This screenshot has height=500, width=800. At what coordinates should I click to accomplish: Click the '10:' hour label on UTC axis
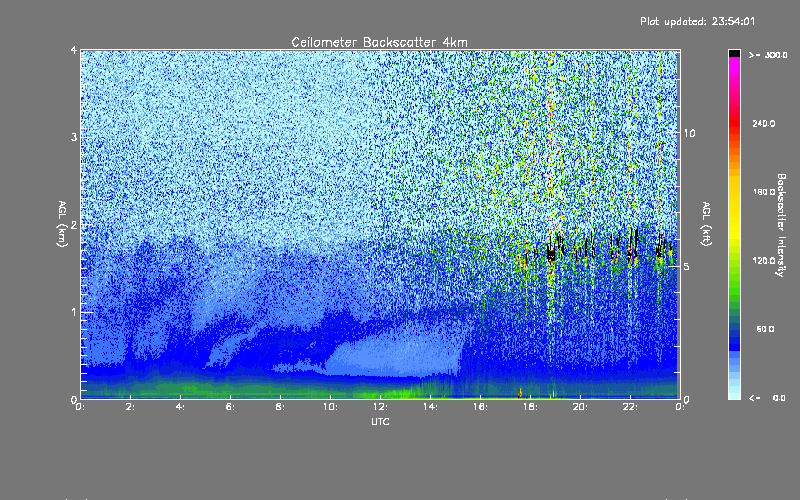tap(330, 407)
